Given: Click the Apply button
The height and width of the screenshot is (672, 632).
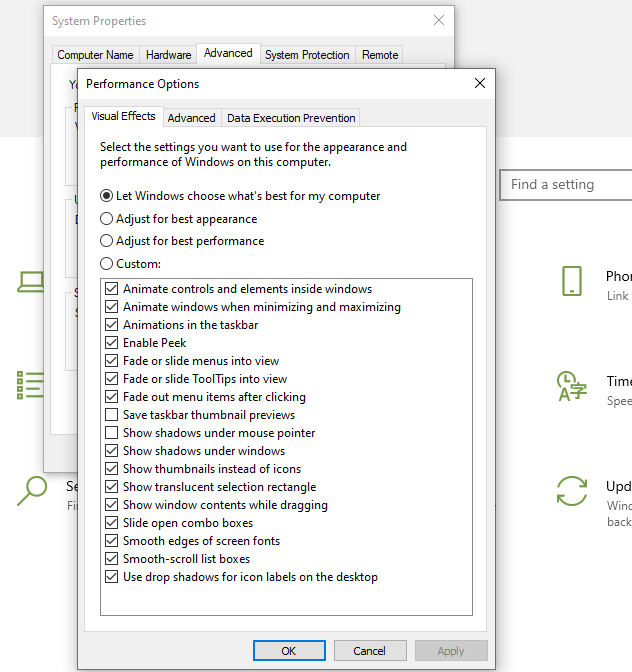Looking at the screenshot, I should pyautogui.click(x=451, y=651).
